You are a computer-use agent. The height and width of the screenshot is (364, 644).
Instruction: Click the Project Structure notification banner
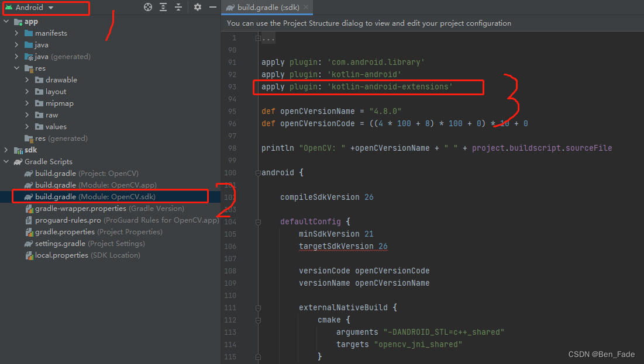pos(432,23)
